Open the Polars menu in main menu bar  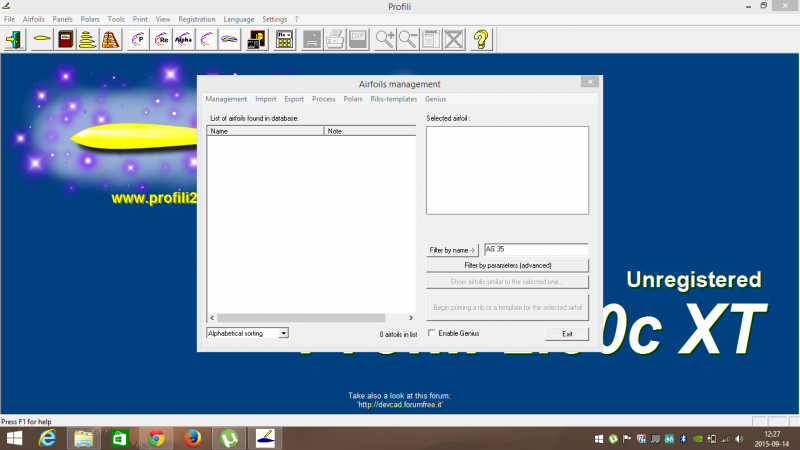coord(90,19)
